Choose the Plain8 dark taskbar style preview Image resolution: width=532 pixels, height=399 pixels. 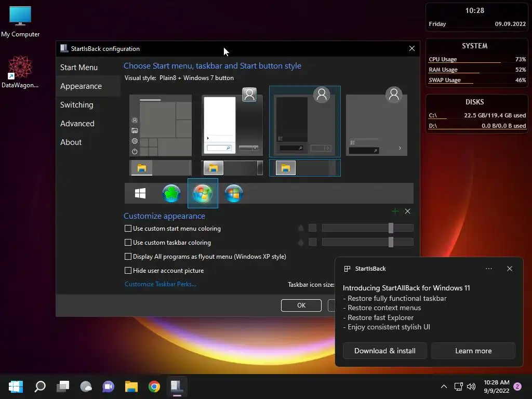tap(304, 168)
